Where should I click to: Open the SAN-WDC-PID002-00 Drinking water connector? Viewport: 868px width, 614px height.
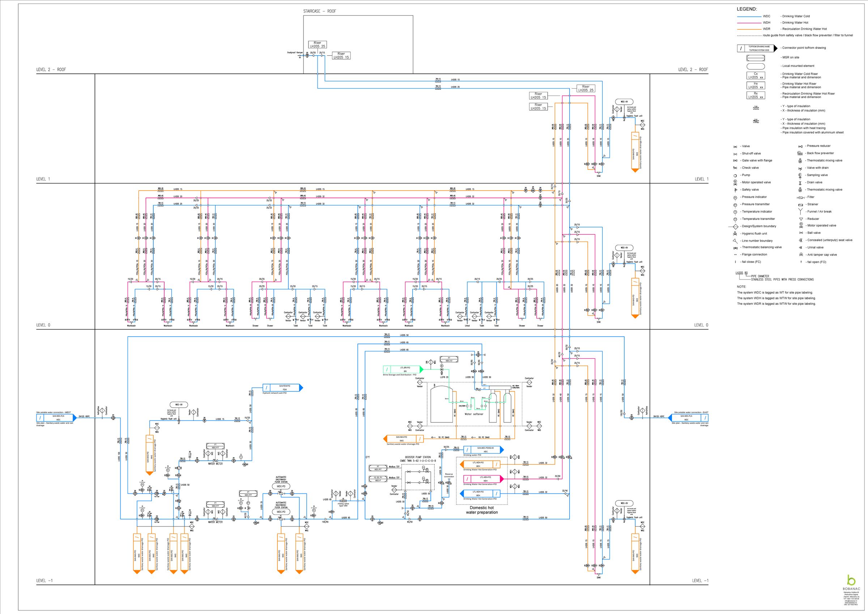(483, 449)
